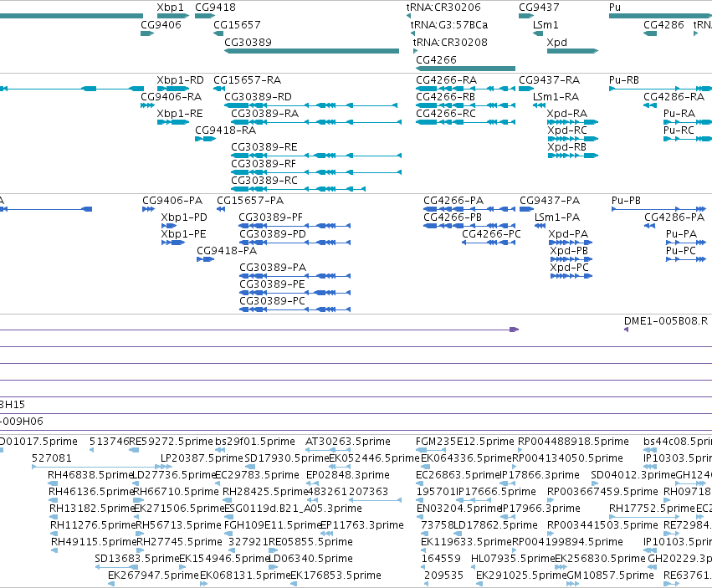The image size is (712, 588).
Task: Open the CG30389-PA protein label
Action: pos(273,267)
